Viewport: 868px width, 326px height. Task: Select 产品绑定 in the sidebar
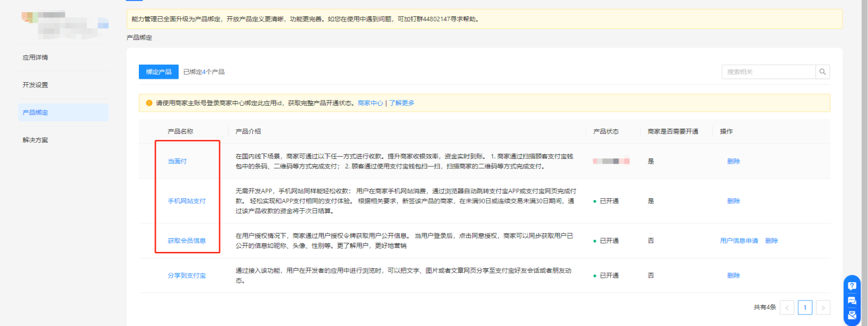coord(35,113)
